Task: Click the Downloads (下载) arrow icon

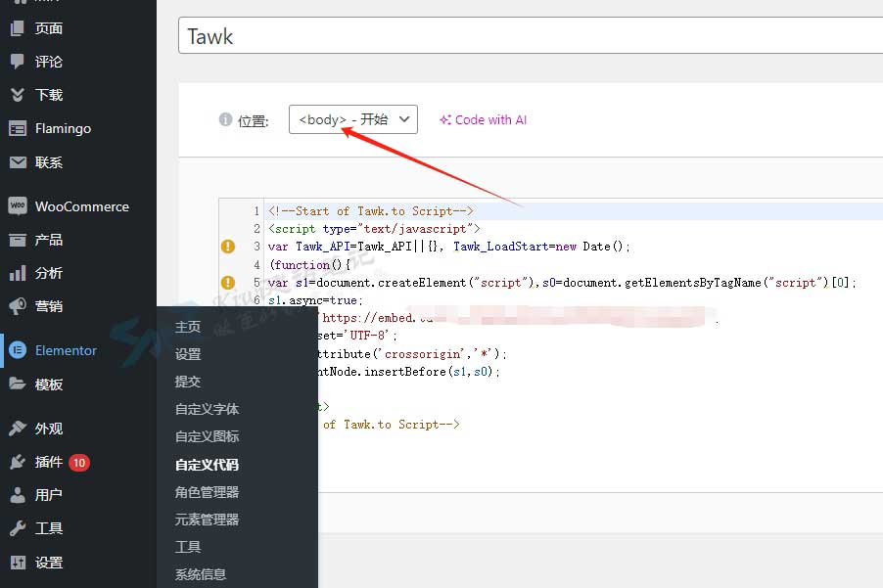Action: click(x=17, y=95)
